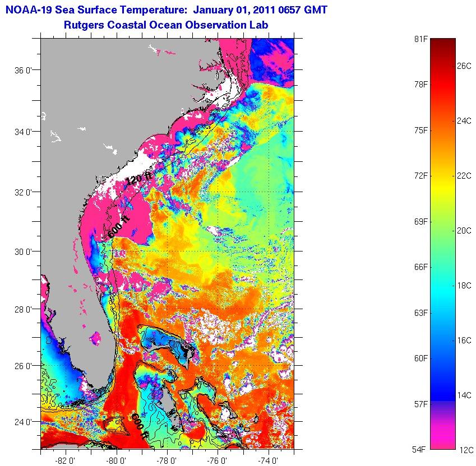Click the 81F colorbar label
476x466 pixels.
tap(420, 39)
